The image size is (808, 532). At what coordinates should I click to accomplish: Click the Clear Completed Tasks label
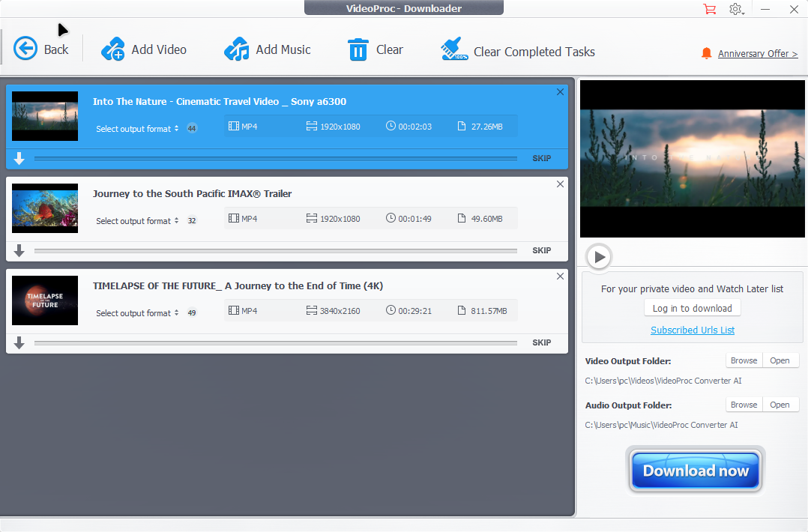pos(534,52)
